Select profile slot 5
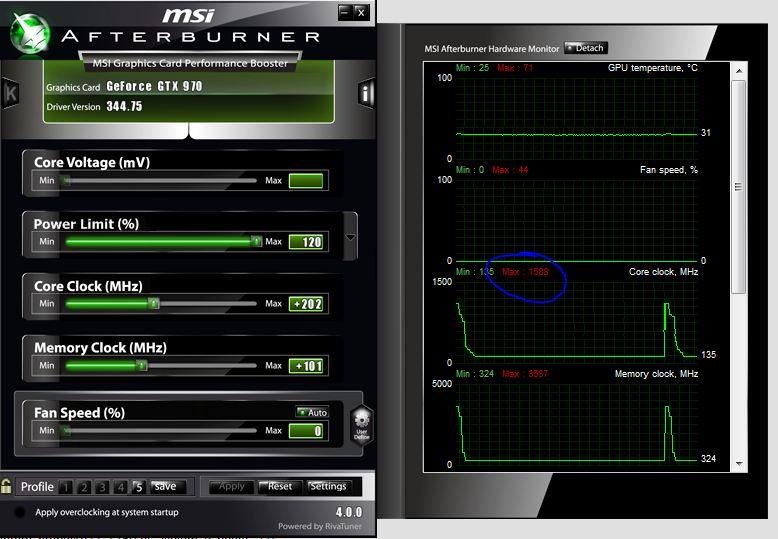Screen dimensions: 778x539 [x=138, y=487]
